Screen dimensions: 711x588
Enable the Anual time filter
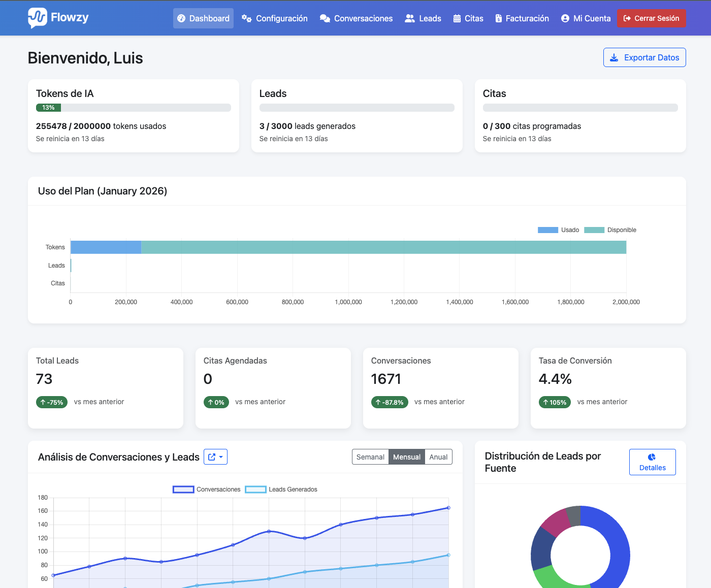(x=438, y=456)
